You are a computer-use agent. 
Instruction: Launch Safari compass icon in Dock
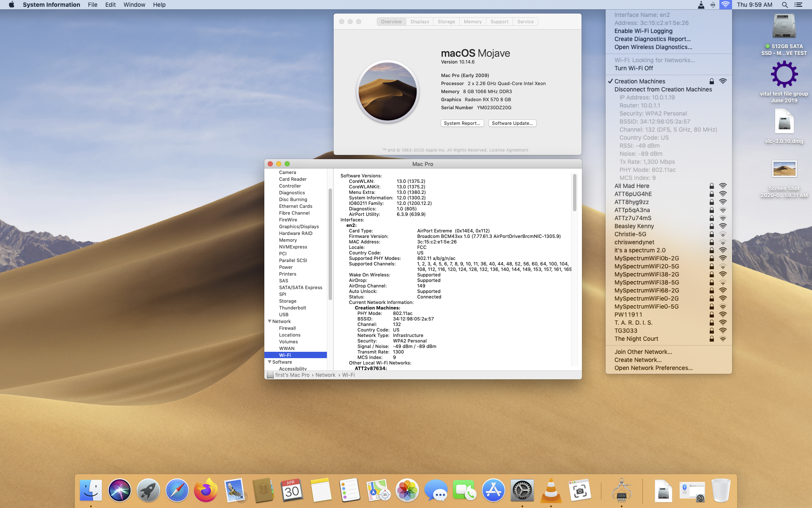point(177,491)
